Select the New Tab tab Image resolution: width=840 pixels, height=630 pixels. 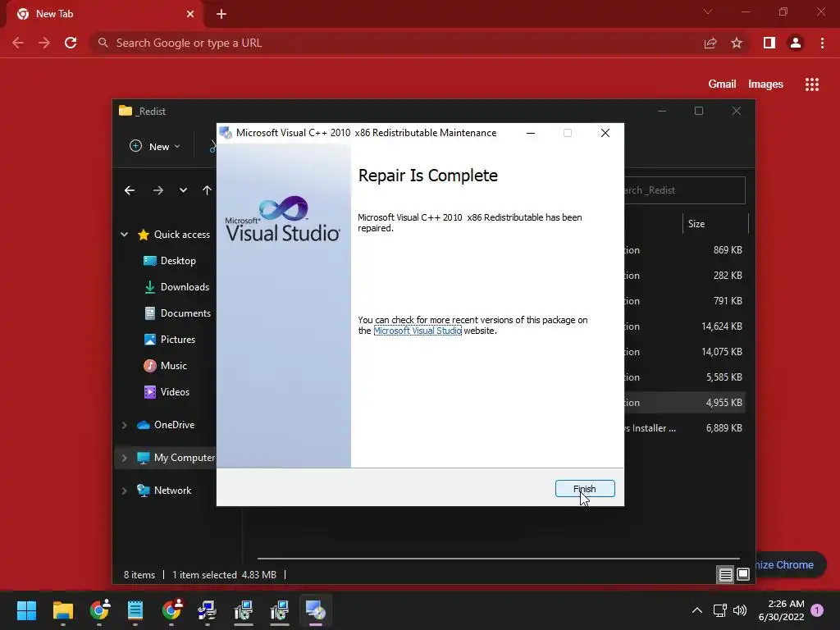point(104,14)
